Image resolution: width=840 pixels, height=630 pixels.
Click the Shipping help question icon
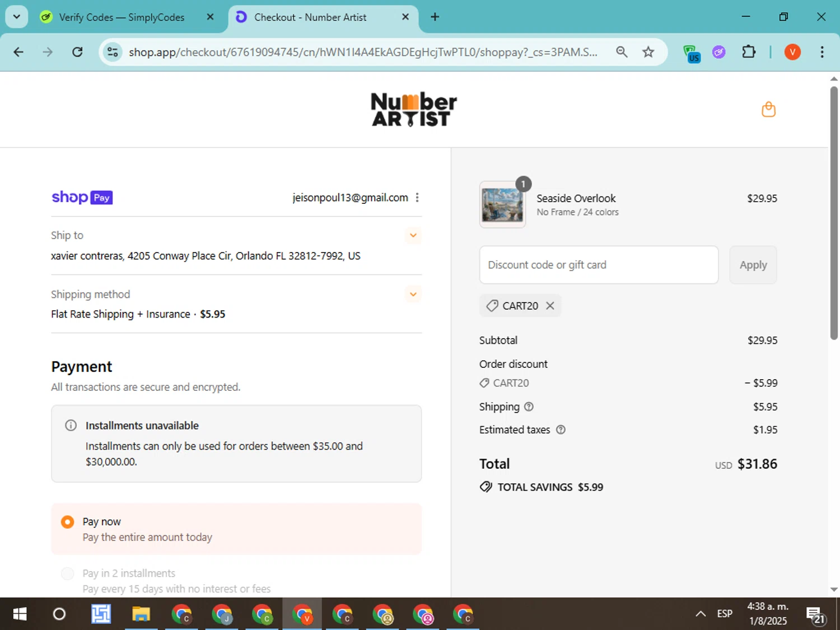click(529, 407)
